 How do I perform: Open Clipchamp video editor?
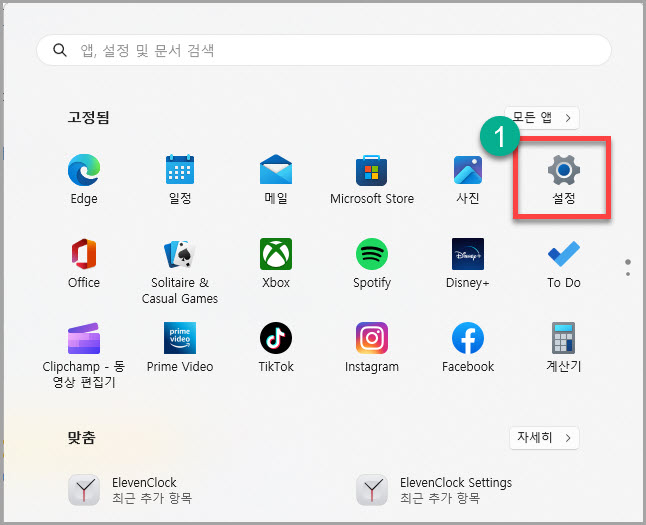[x=84, y=355]
